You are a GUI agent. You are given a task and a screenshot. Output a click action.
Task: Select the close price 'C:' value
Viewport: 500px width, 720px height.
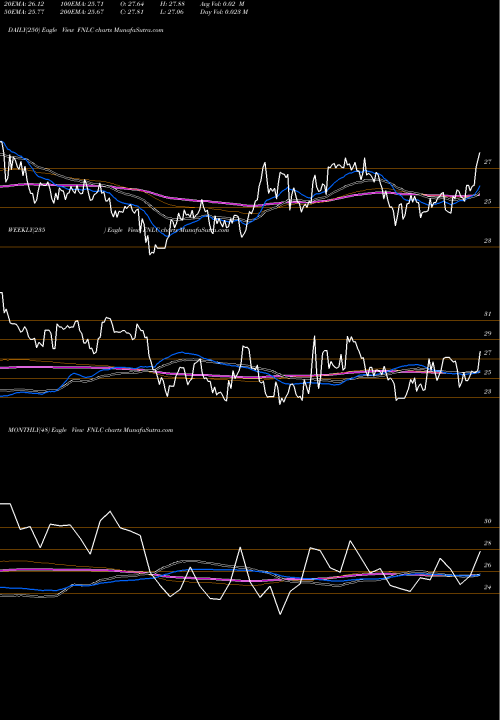pyautogui.click(x=132, y=12)
